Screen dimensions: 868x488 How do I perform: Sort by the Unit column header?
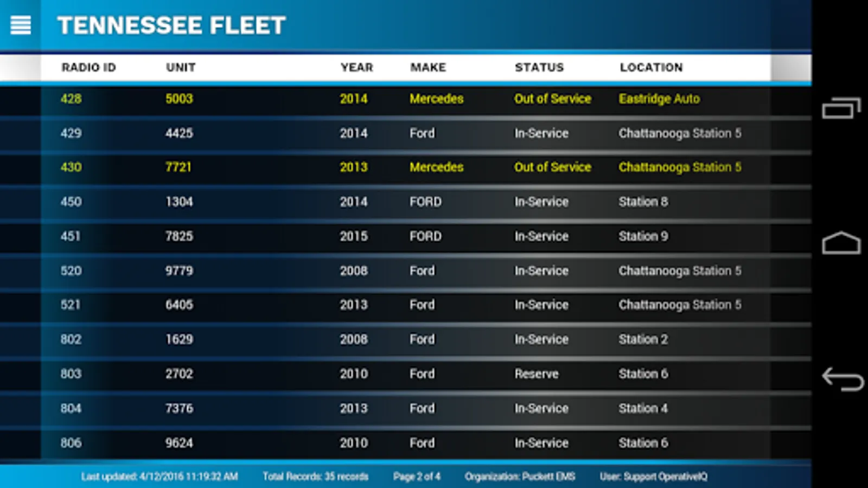pos(181,67)
